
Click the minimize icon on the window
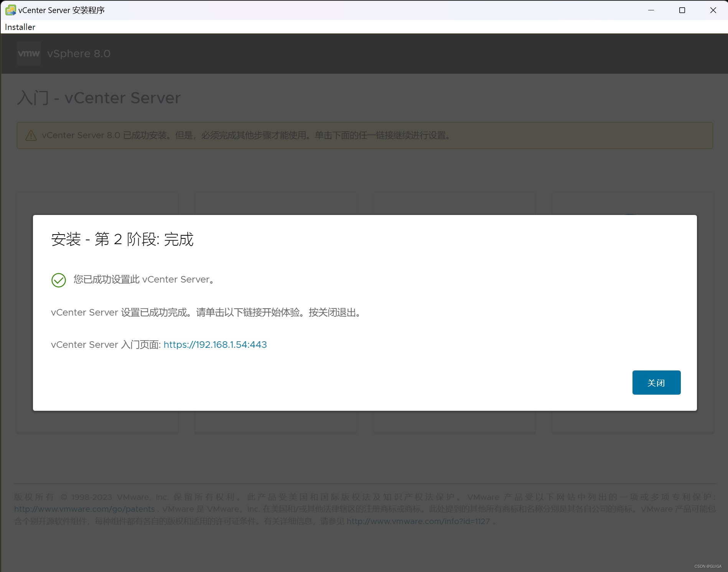click(651, 10)
